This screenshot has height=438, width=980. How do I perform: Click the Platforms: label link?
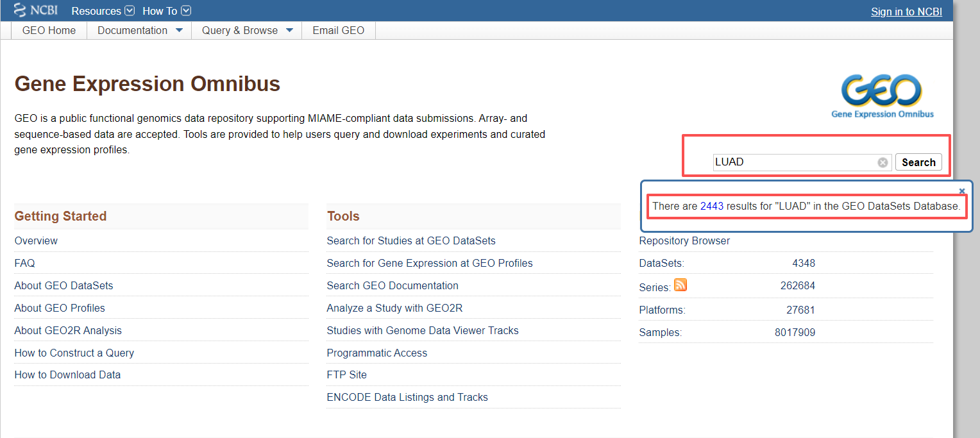(x=663, y=310)
